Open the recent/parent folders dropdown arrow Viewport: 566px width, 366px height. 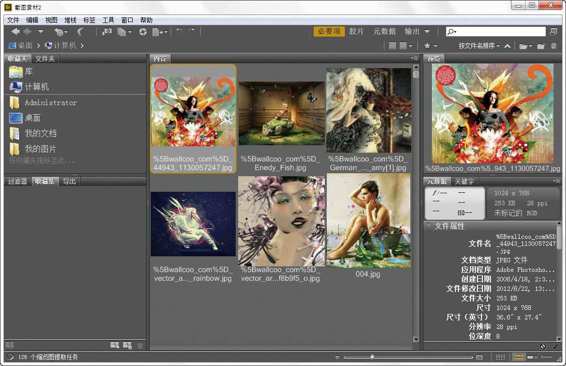point(40,32)
